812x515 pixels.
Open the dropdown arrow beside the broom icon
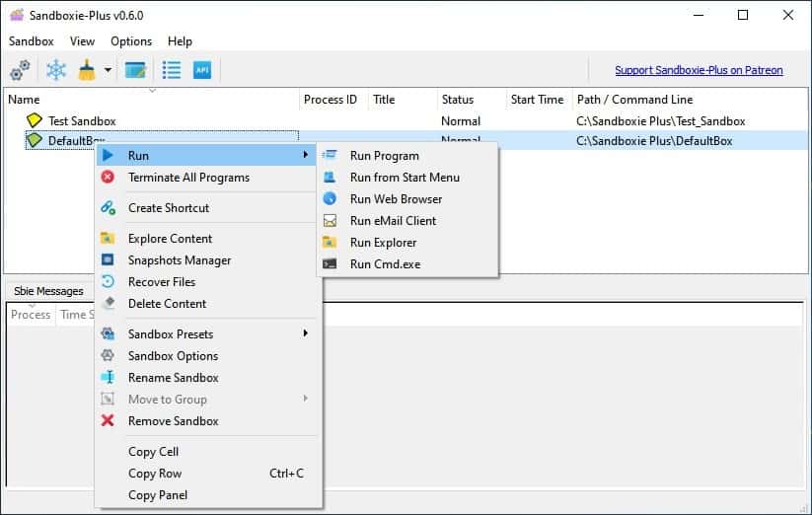[x=108, y=71]
